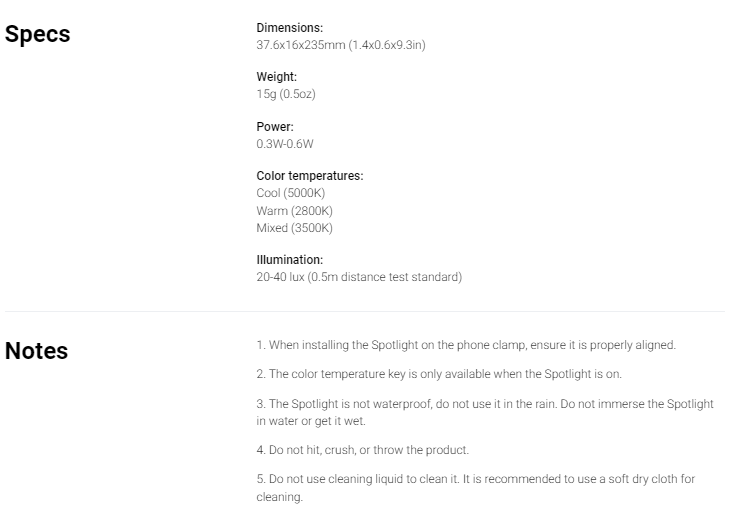
Task: Click the 20-40 lux illumination value
Action: tap(359, 277)
